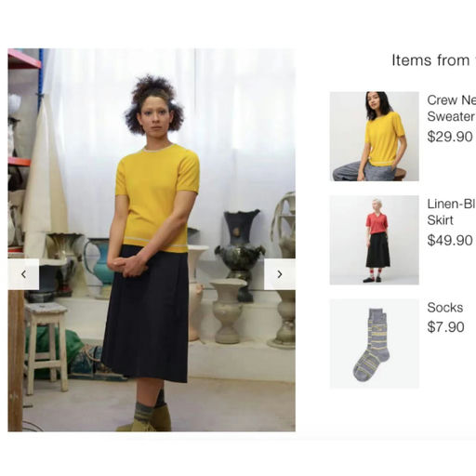Click the white stool in the large photo
Screen dimensions: 476x476
click(x=46, y=347)
